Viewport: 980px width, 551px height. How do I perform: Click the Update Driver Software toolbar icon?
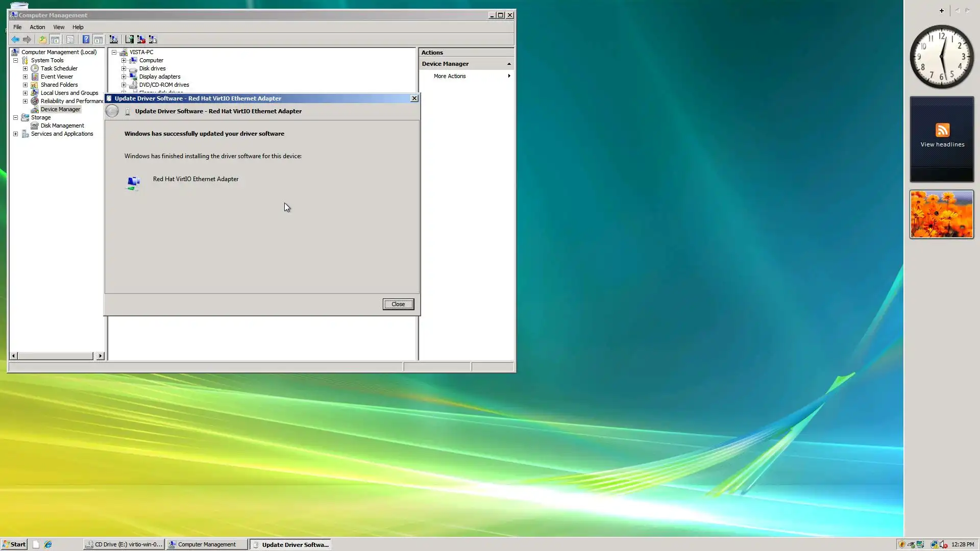pyautogui.click(x=130, y=39)
